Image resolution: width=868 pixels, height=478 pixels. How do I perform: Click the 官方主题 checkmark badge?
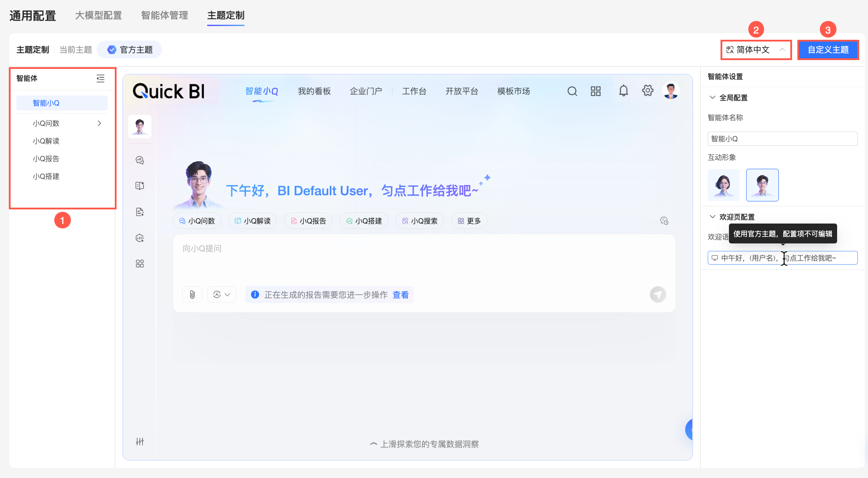112,49
